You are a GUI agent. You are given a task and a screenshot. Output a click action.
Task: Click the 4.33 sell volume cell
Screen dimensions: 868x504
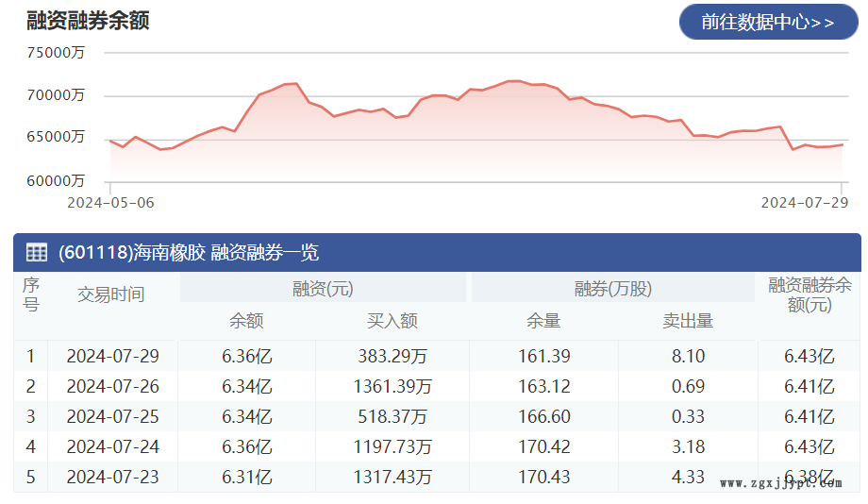point(688,477)
